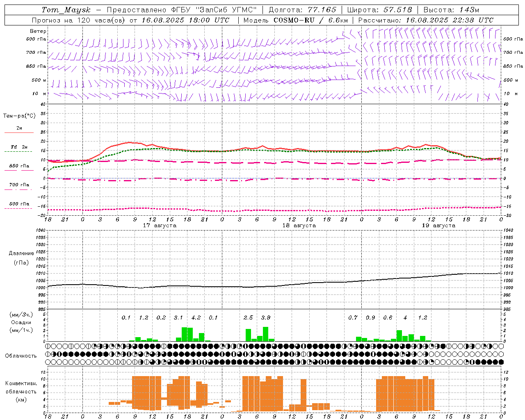Select the 17 августа date label

pyautogui.click(x=160, y=226)
